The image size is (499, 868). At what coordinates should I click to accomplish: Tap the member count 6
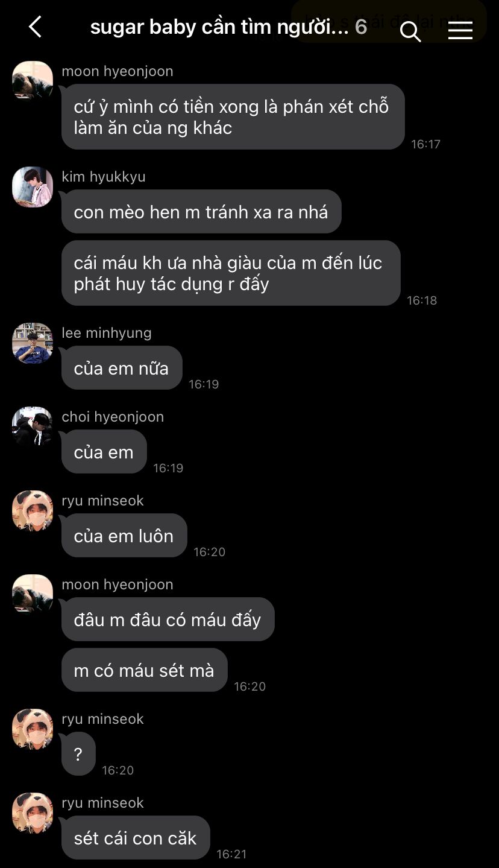pos(361,27)
